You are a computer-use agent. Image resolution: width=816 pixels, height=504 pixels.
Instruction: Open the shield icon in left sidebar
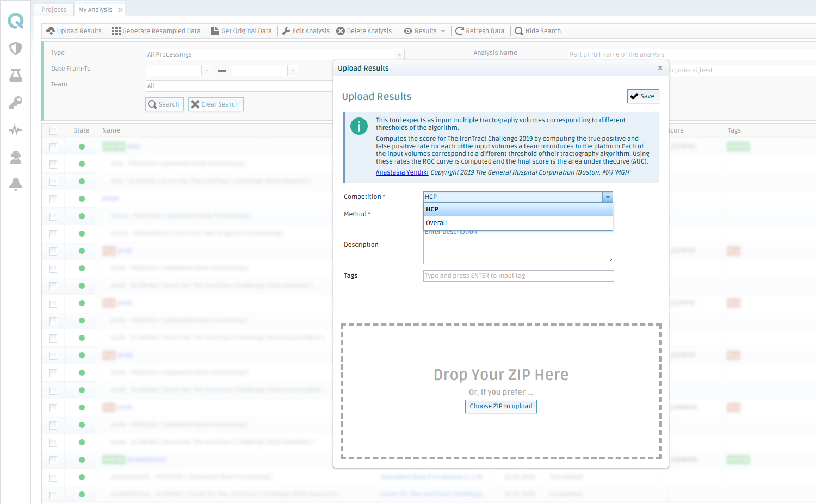point(16,48)
